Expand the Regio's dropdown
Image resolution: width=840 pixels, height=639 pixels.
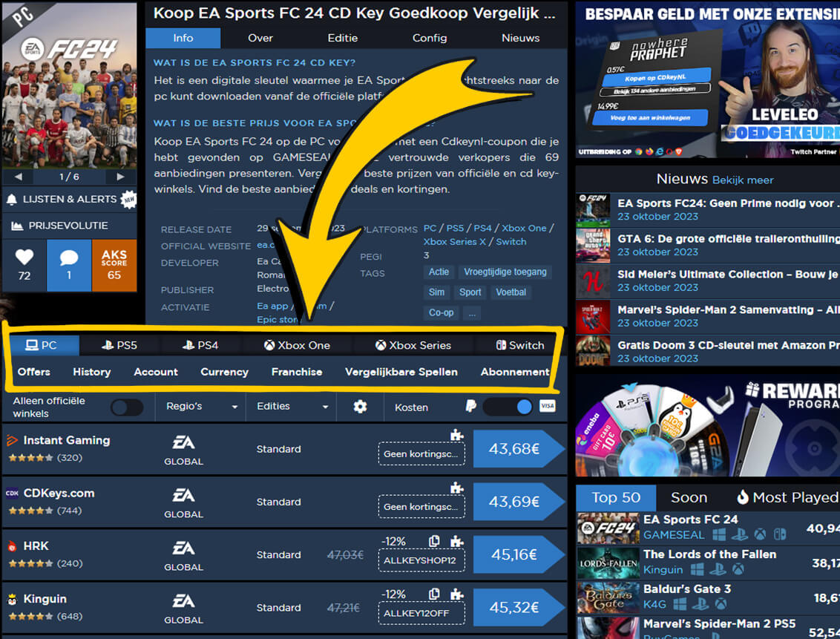pyautogui.click(x=201, y=407)
